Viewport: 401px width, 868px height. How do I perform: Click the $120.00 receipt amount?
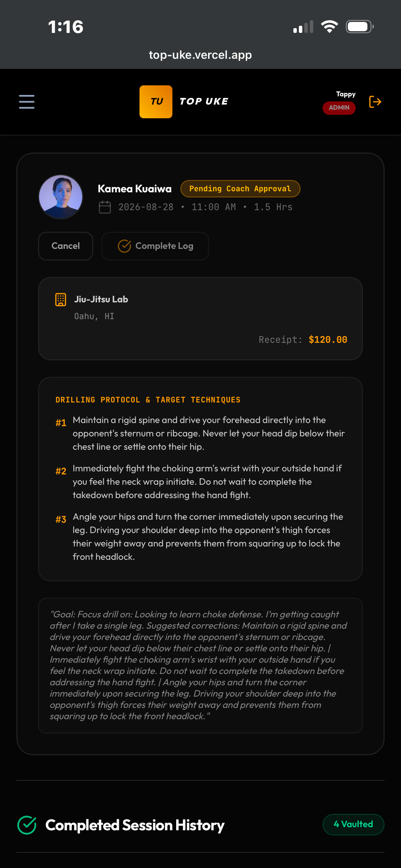click(x=328, y=340)
